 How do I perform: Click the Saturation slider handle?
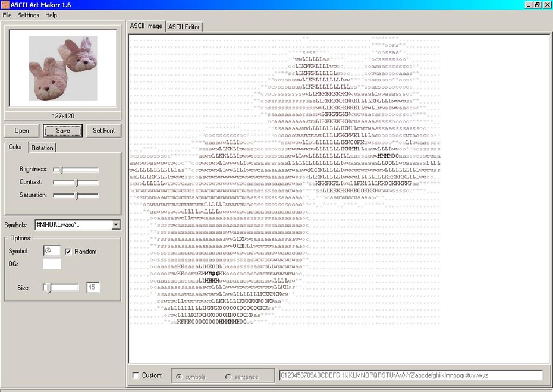(76, 196)
